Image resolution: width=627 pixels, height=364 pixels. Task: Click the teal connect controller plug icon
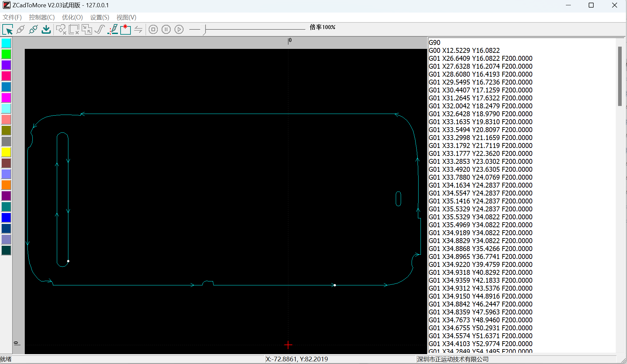coord(33,30)
